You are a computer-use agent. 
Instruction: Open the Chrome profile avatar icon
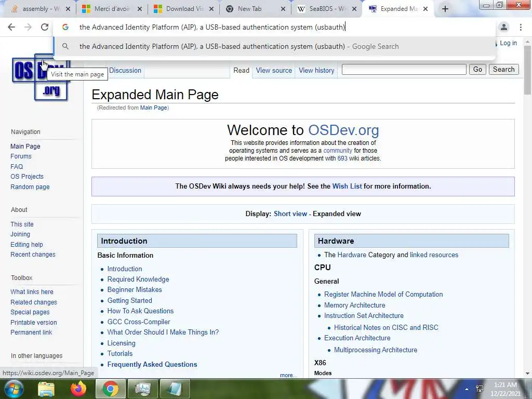[504, 27]
